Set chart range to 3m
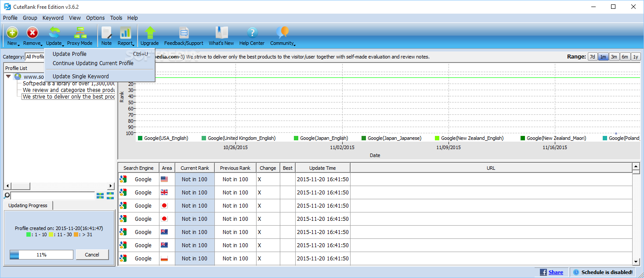The width and height of the screenshot is (644, 278). (x=614, y=57)
